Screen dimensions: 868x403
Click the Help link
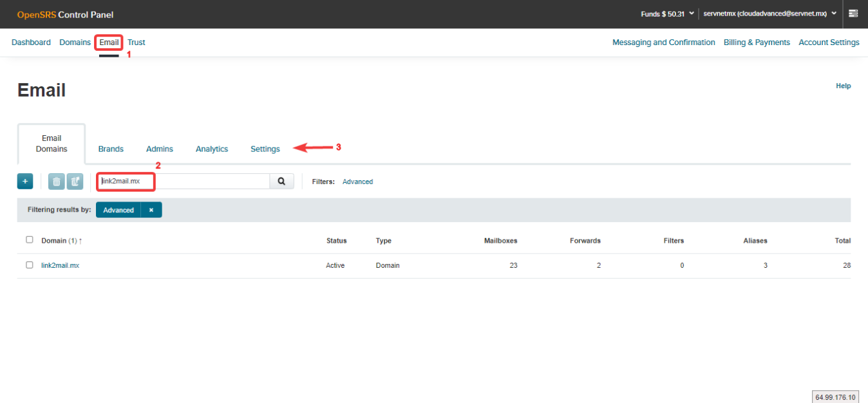click(843, 86)
